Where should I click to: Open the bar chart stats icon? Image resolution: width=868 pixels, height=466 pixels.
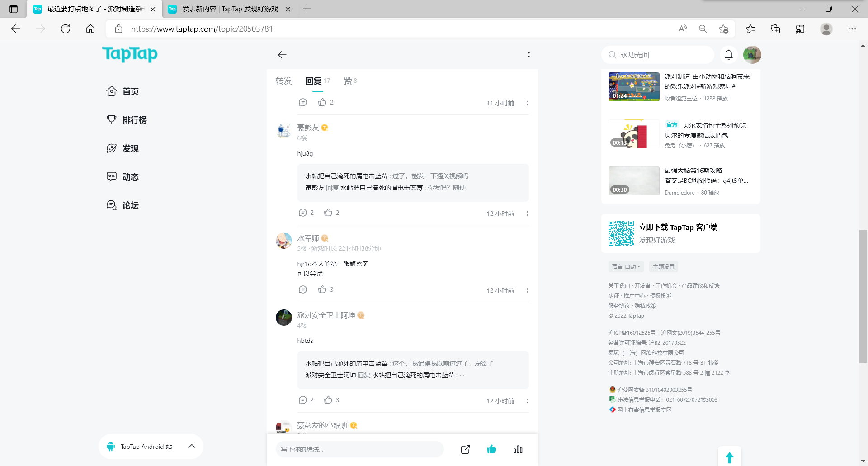[518, 449]
